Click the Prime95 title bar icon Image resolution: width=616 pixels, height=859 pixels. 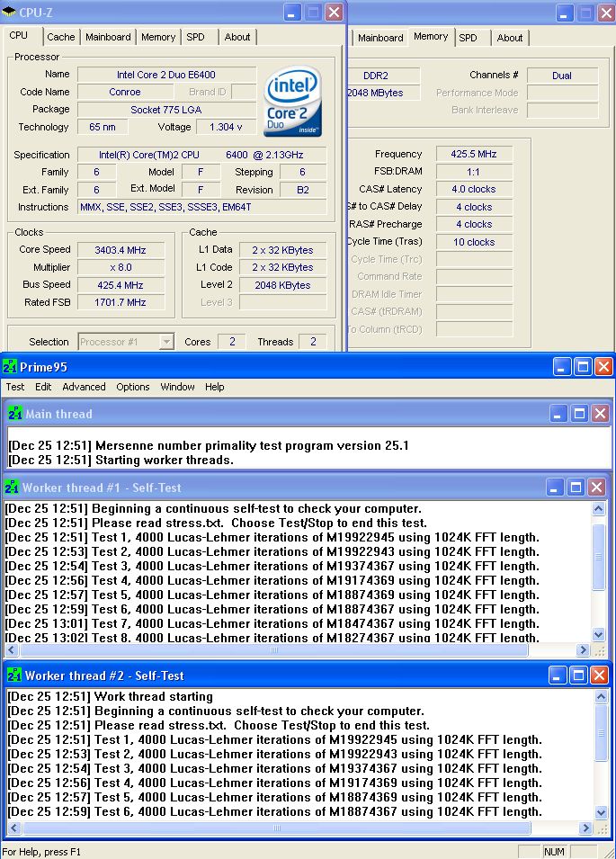click(9, 367)
